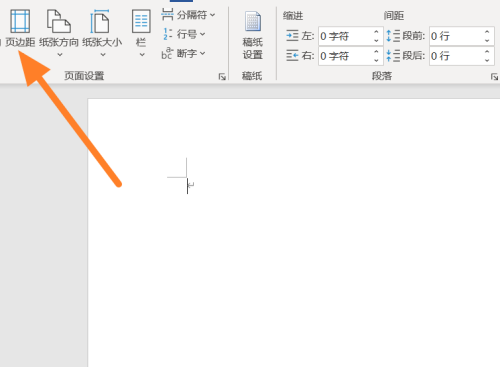Viewport: 500px width, 367px height.
Task: Decrease the 段后 spacing value
Action: (487, 60)
